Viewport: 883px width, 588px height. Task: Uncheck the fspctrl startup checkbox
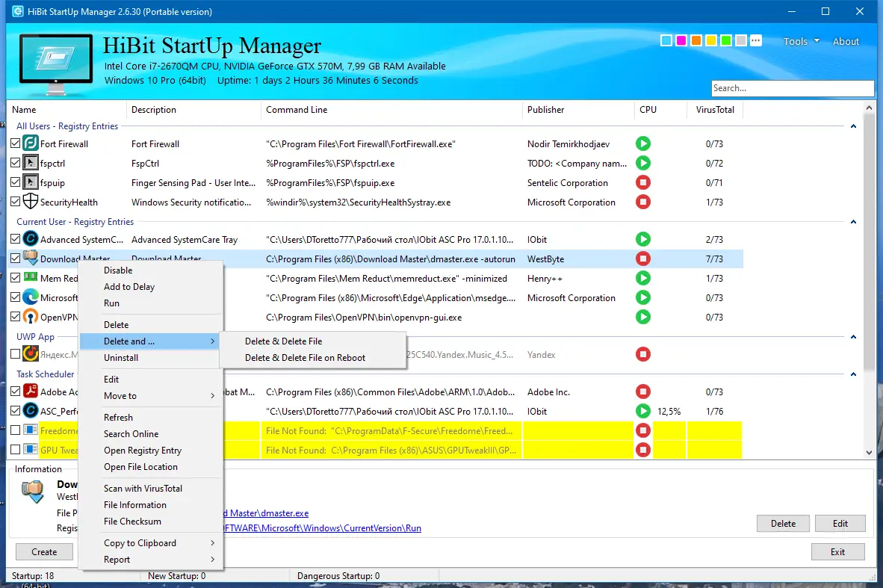coord(15,164)
